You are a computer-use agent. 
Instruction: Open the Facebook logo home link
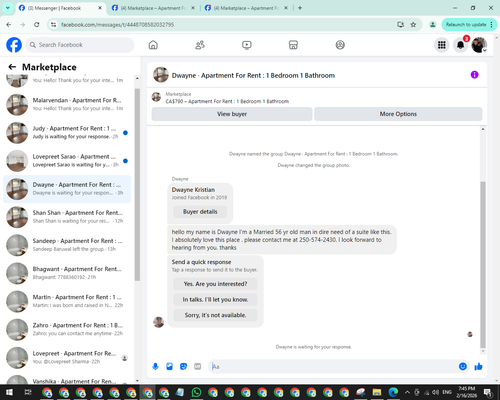[x=14, y=45]
